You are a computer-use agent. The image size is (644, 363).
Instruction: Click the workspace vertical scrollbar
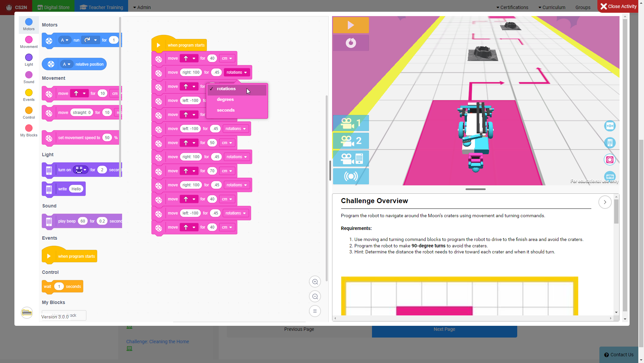click(x=327, y=188)
